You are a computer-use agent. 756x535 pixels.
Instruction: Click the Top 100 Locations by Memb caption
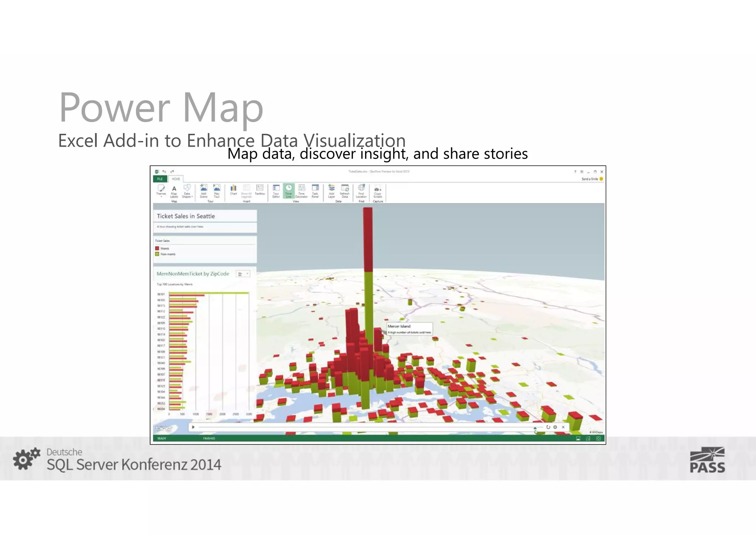click(x=175, y=284)
